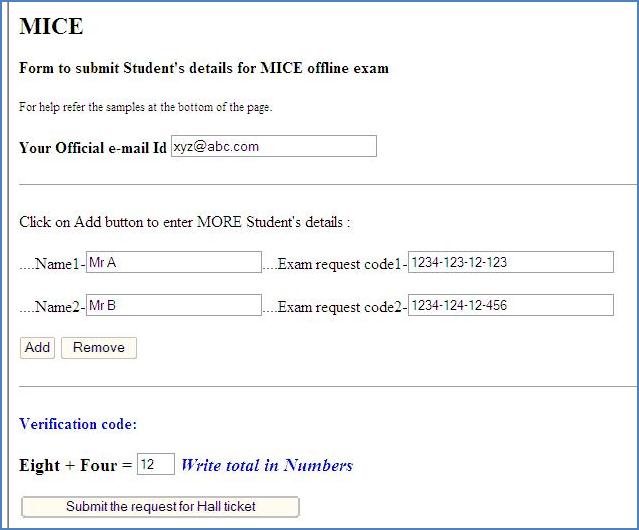Click the form description subheading text

204,68
